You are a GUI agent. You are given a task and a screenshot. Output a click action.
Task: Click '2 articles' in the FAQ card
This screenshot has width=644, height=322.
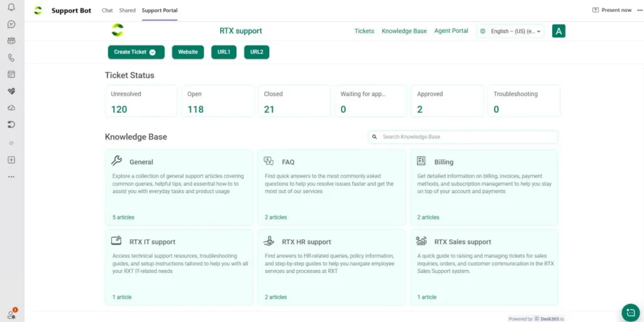275,217
